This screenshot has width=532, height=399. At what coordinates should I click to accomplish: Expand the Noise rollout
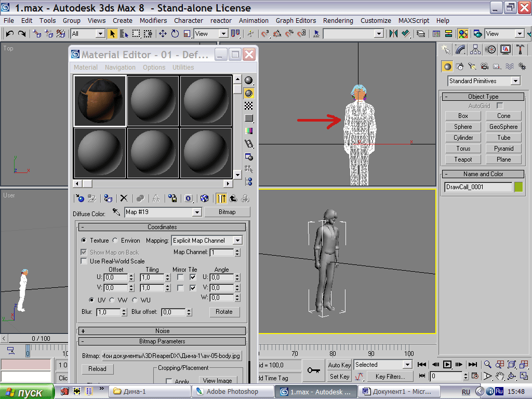[162, 331]
